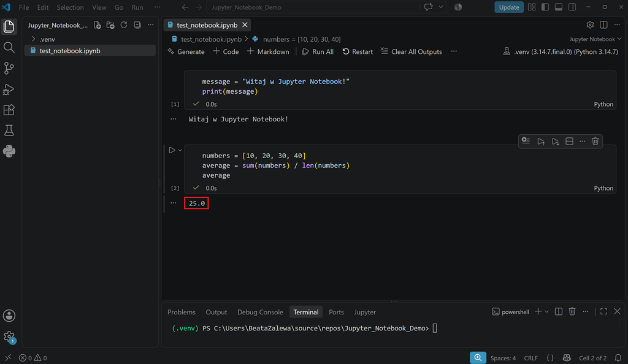Open the hidden menus ellipsis in menu bar

pyautogui.click(x=157, y=7)
